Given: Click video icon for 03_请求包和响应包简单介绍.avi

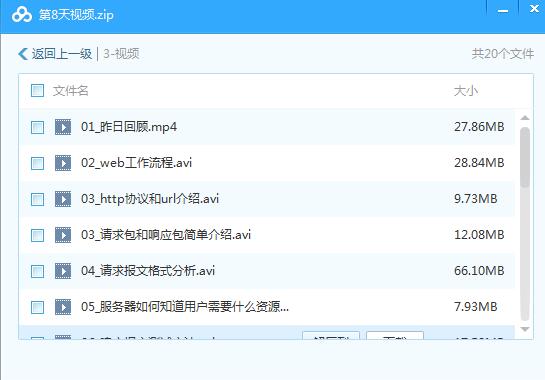Looking at the screenshot, I should tap(63, 235).
